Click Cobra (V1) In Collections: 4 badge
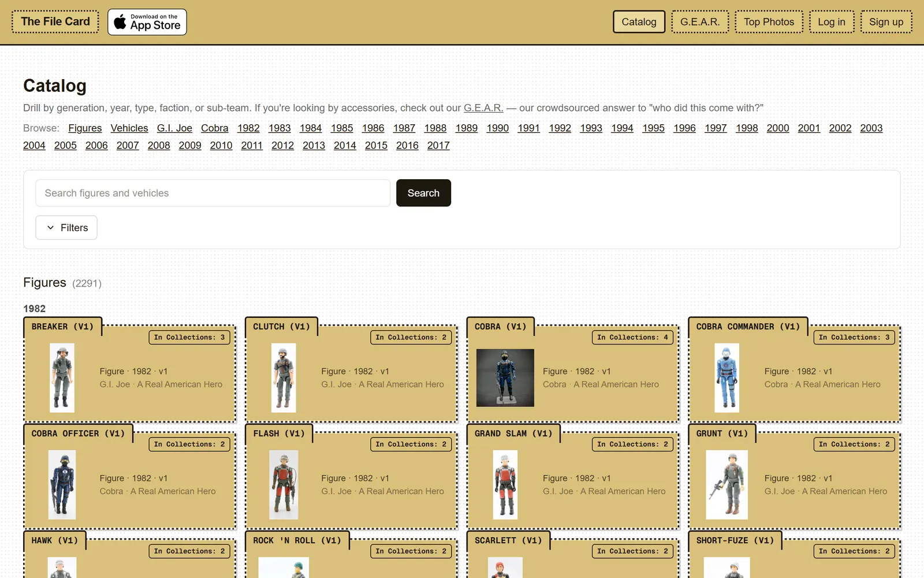Viewport: 924px width, 578px height. point(632,338)
